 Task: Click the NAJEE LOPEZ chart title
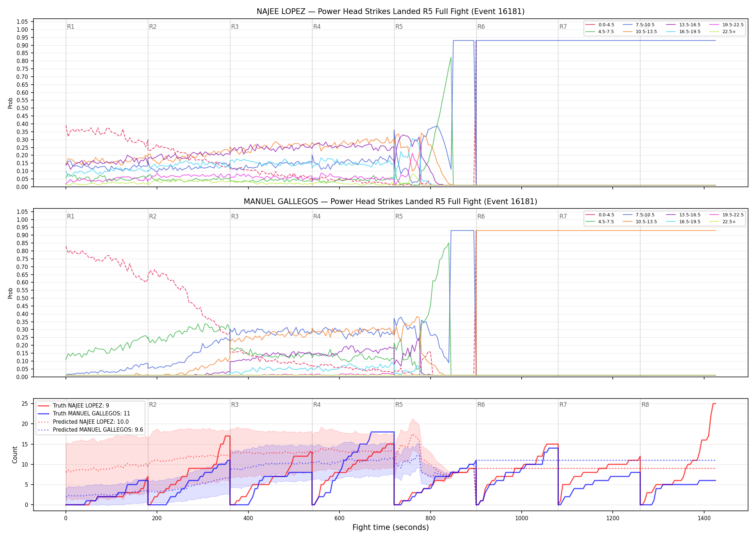pyautogui.click(x=391, y=12)
